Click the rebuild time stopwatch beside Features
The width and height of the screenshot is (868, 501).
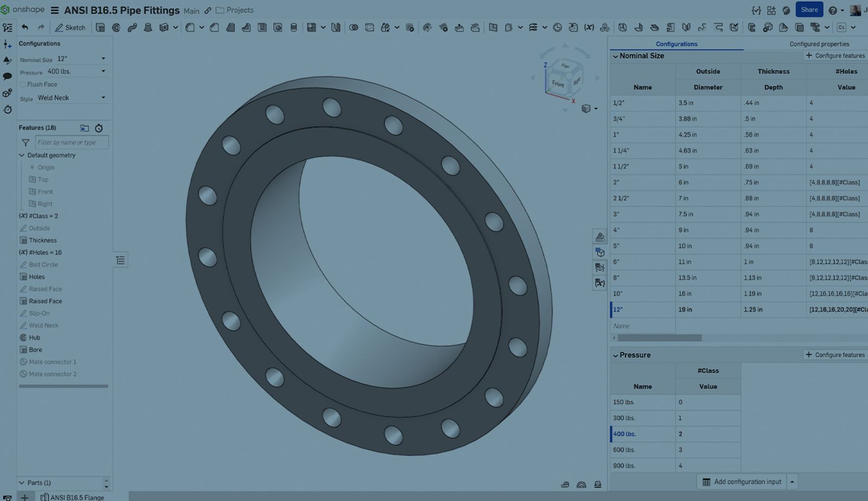click(x=99, y=128)
